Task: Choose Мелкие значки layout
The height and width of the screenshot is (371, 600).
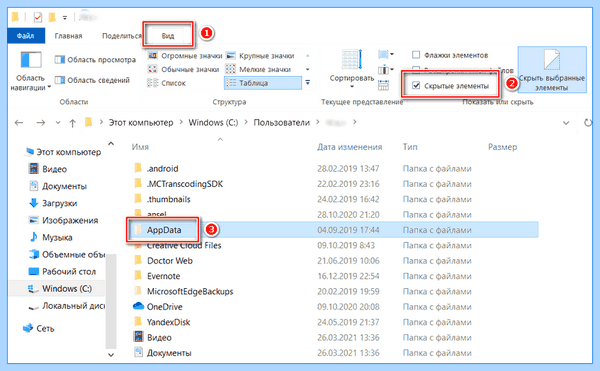Action: [x=259, y=69]
